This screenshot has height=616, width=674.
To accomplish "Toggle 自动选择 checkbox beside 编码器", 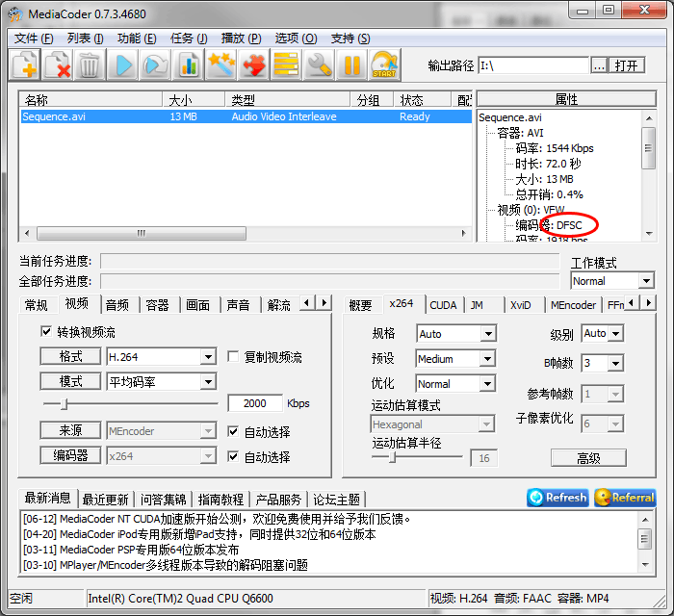I will click(x=233, y=456).
